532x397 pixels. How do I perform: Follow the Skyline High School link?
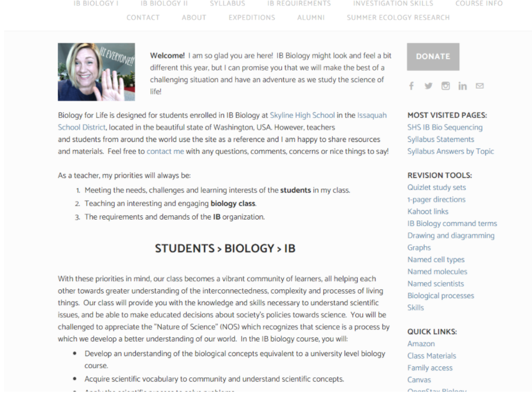pyautogui.click(x=302, y=115)
